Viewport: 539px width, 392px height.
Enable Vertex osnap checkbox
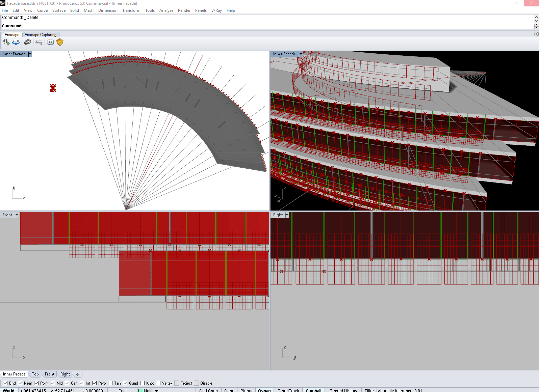[x=158, y=383]
